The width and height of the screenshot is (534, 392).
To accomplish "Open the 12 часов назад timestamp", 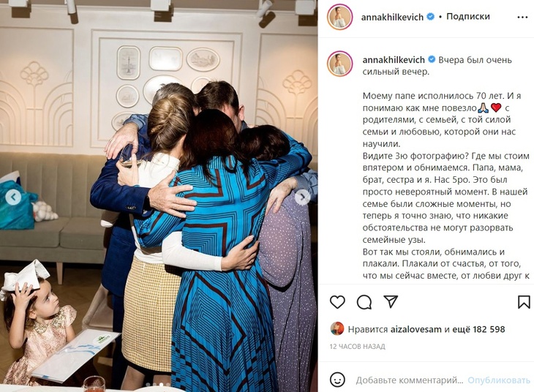I will pos(357,347).
